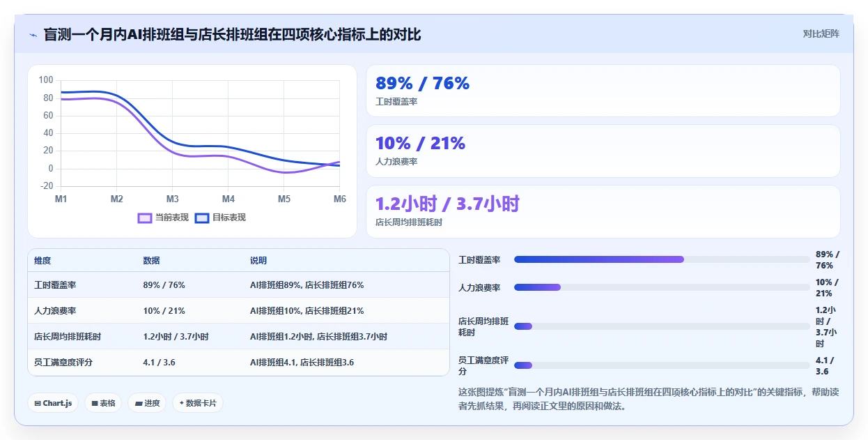Click the AI排班组89%, 店长排班组76% cell

(307, 285)
